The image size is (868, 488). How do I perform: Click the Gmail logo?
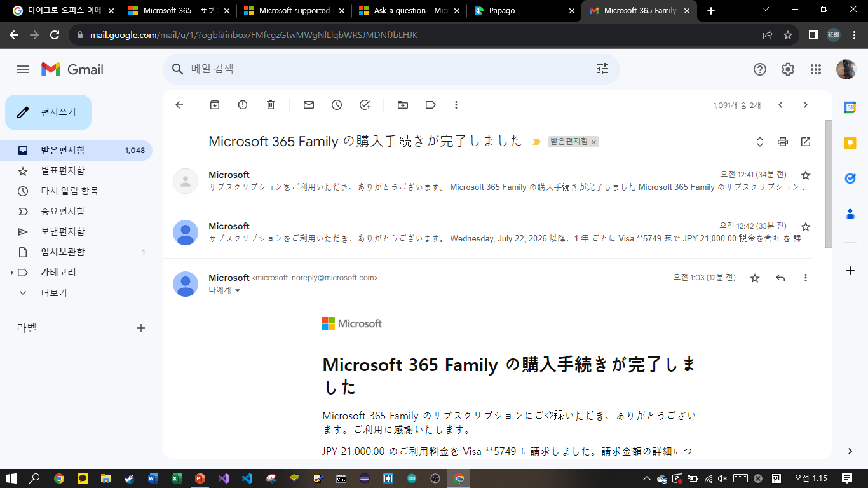[72, 69]
